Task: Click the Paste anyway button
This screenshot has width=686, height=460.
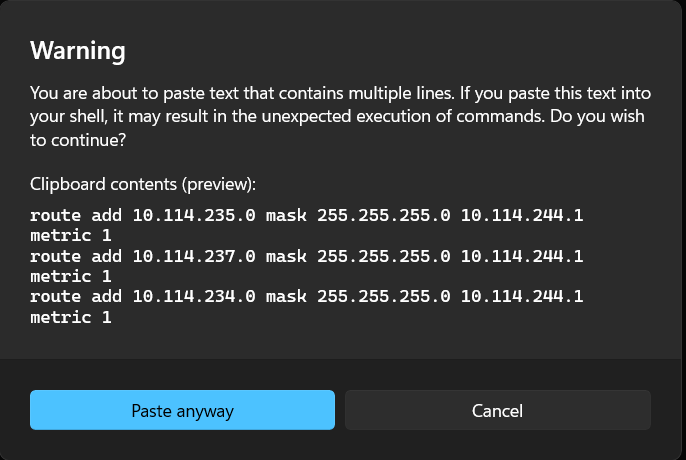Action: tap(182, 410)
